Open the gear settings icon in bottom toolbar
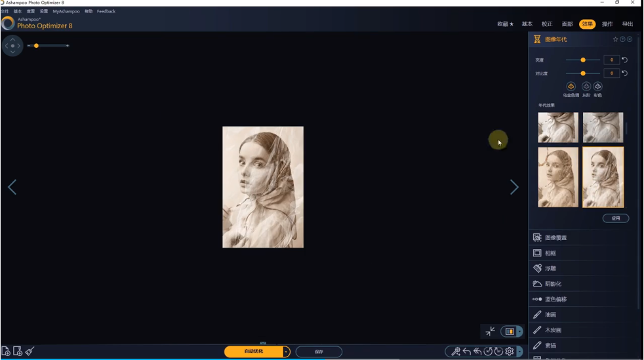644x360 pixels. click(x=510, y=351)
